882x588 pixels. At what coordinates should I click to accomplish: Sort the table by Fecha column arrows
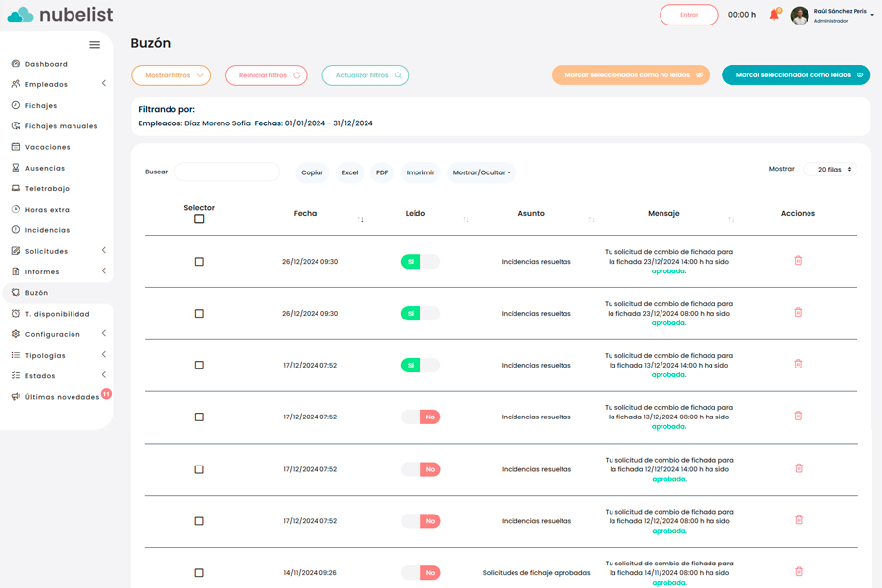(361, 219)
